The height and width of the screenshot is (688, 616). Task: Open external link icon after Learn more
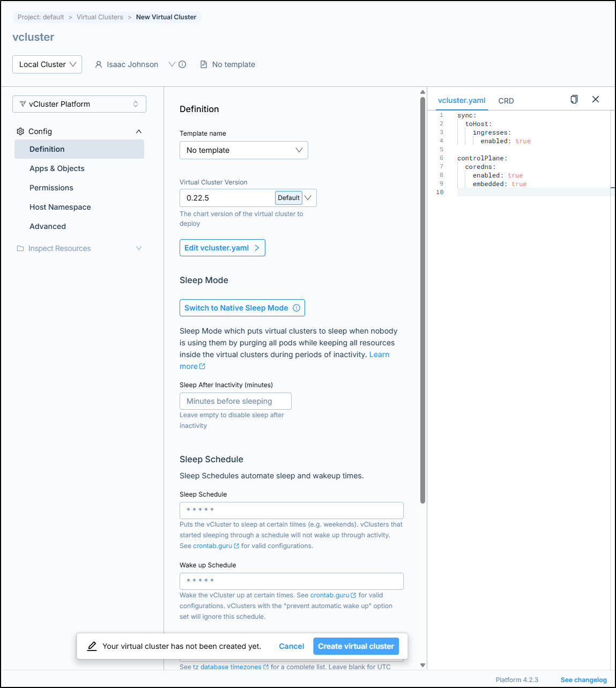[x=202, y=366]
